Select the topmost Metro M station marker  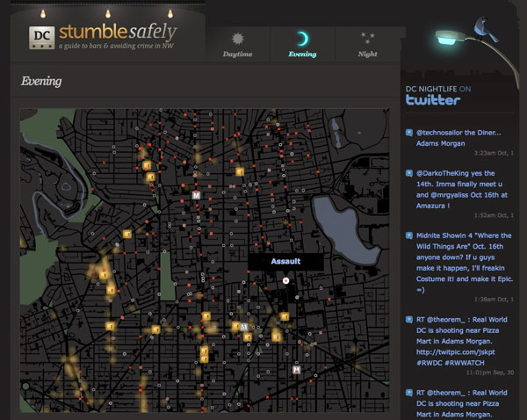(x=196, y=195)
